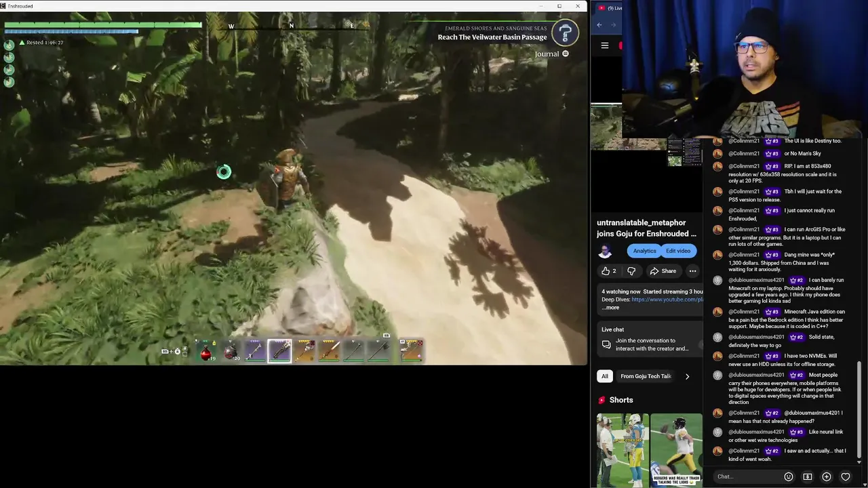Click the Reach The Veilwater Basin Passage objective

[x=492, y=37]
